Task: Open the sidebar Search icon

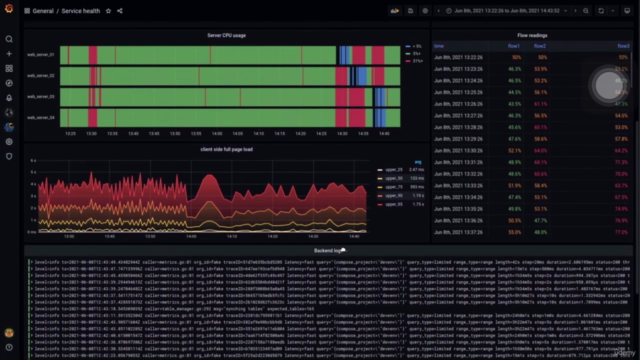Action: [x=9, y=39]
